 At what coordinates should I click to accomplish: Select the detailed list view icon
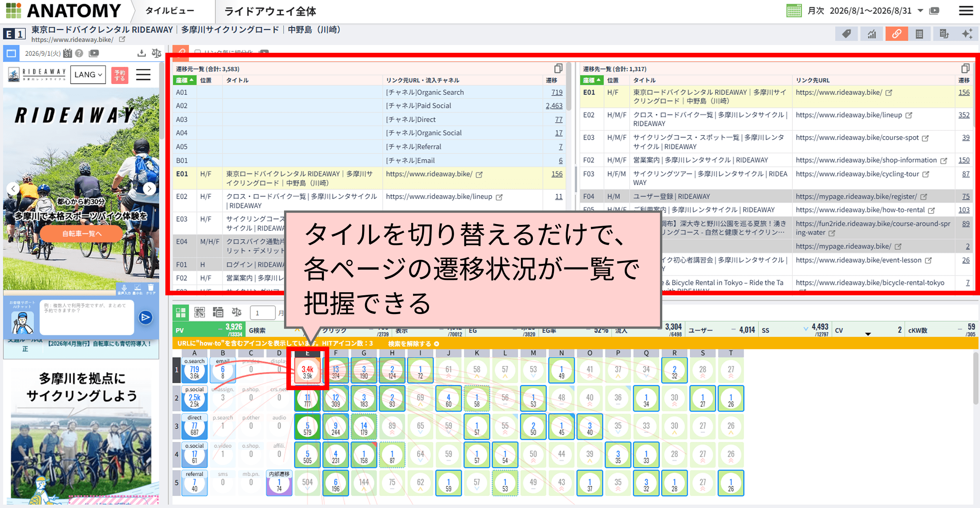pos(218,313)
